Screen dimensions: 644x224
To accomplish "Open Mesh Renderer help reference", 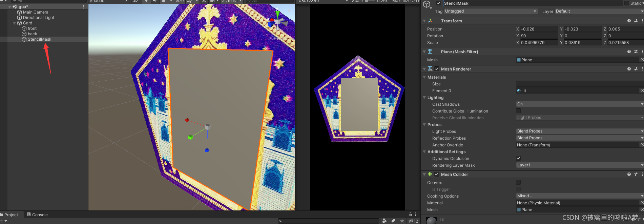I will click(x=629, y=69).
